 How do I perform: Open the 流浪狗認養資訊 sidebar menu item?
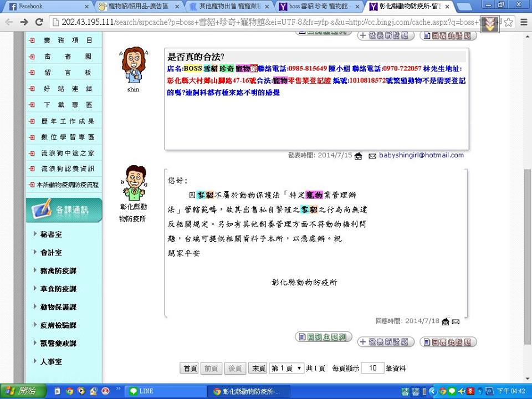coord(68,168)
